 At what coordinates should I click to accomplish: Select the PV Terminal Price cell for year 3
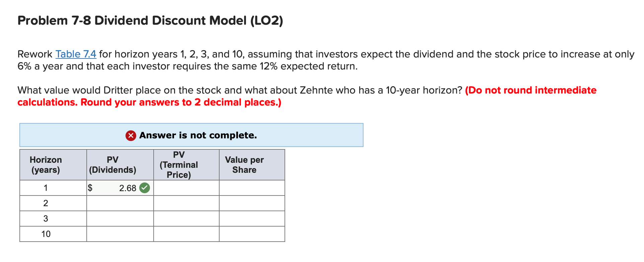coord(186,218)
